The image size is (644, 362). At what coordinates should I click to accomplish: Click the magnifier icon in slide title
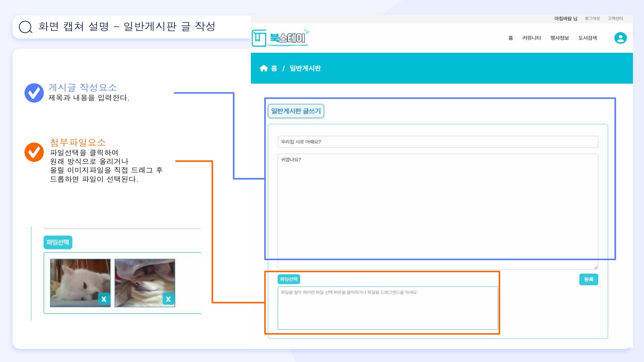point(25,27)
